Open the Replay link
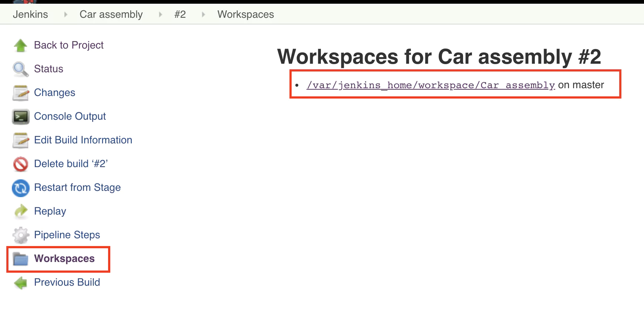Screen dimensions: 644x312 50,211
